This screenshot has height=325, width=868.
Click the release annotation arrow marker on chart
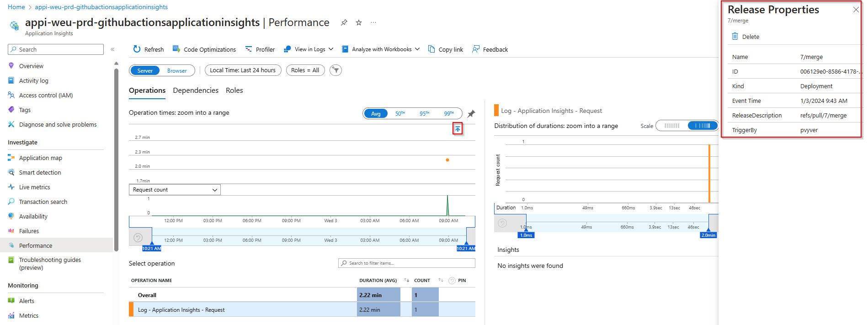click(458, 129)
